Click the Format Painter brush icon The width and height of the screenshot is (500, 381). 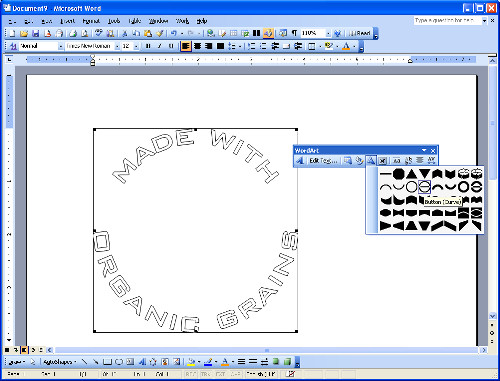(x=160, y=33)
